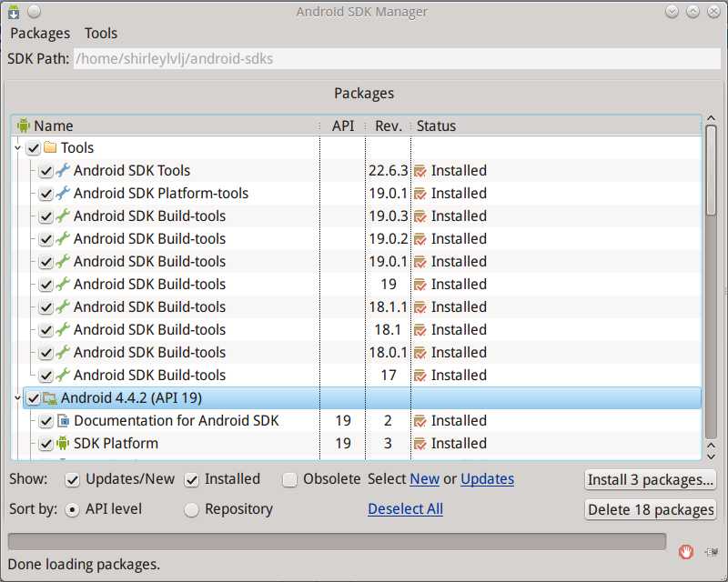Collapse the Tools folder tree node
This screenshot has height=582, width=728.
pyautogui.click(x=17, y=148)
